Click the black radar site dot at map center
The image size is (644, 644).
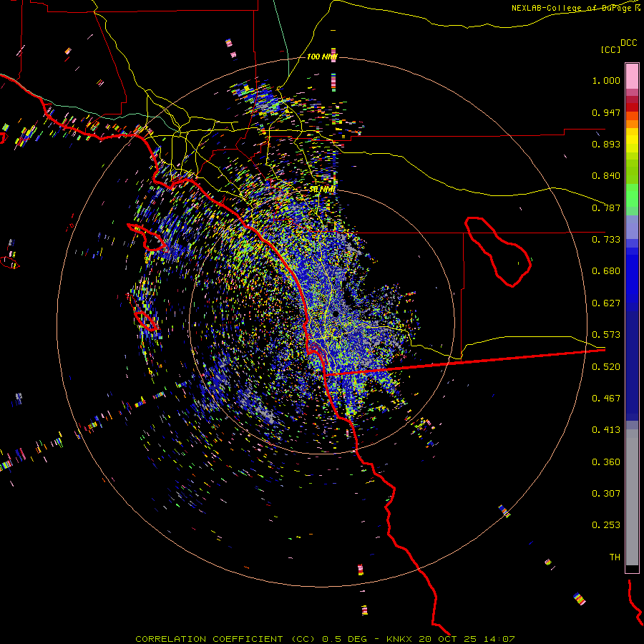point(336,314)
